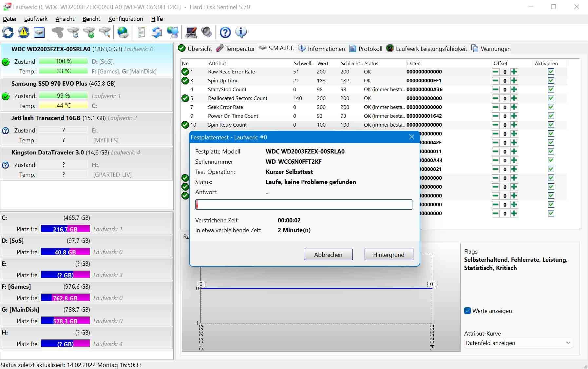Click the disk-with-magnifier toolbar icon
The height and width of the screenshot is (369, 588).
pos(105,32)
